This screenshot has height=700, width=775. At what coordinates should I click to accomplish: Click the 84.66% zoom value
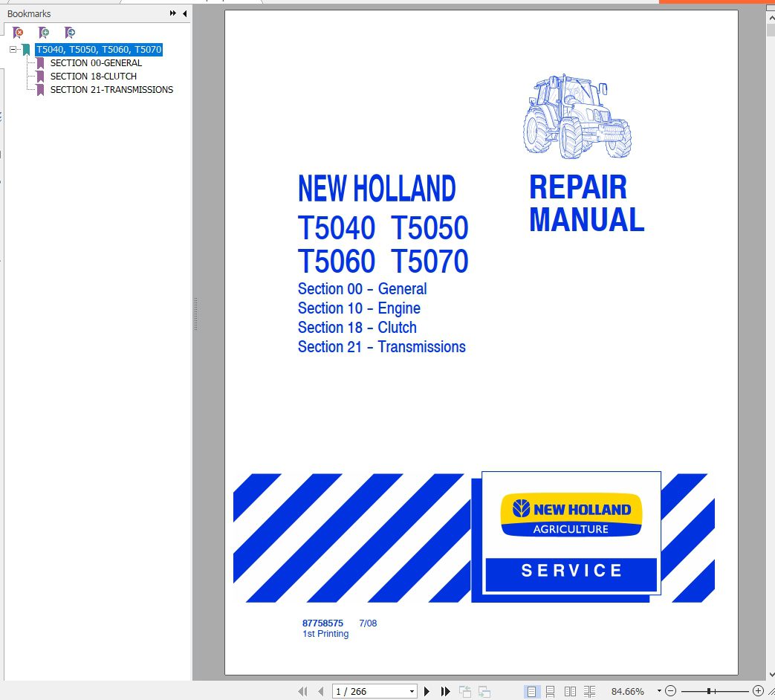tap(627, 691)
